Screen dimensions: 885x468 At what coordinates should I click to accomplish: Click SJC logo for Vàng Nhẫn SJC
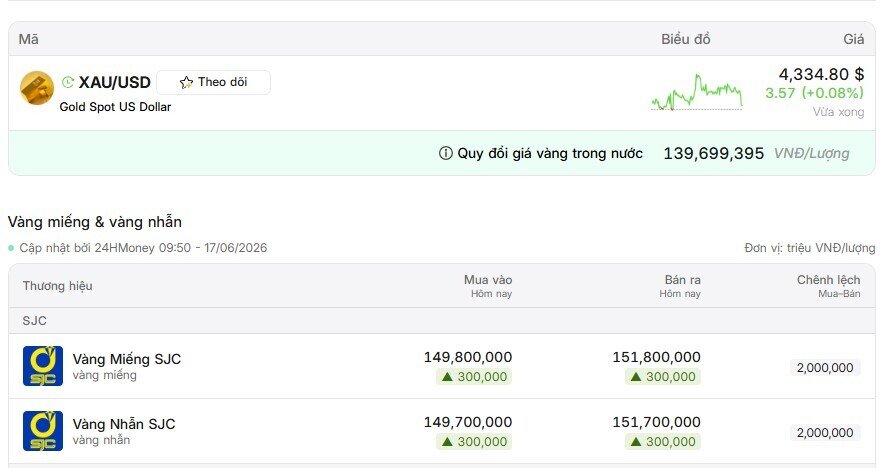[x=43, y=431]
